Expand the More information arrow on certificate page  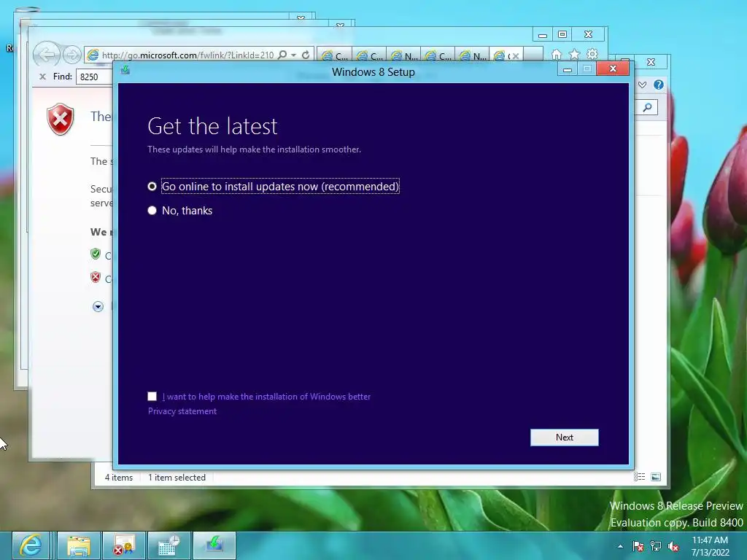98,306
